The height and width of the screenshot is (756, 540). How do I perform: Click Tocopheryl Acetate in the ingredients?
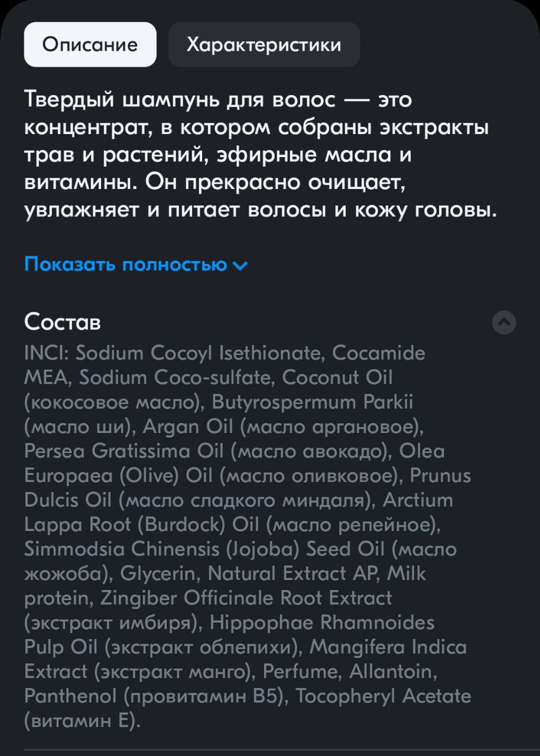click(x=383, y=696)
